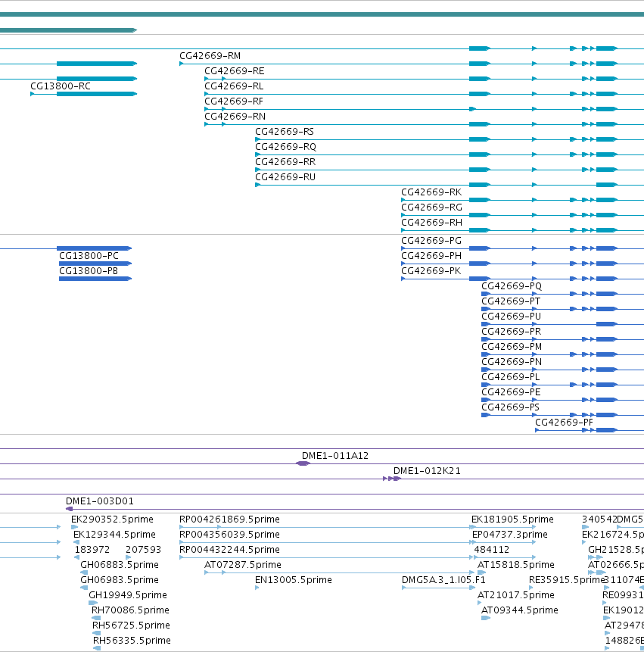Click the purple DME1-011A12 feature glyph
Image resolution: width=644 pixels, height=652 pixels.
tap(303, 463)
